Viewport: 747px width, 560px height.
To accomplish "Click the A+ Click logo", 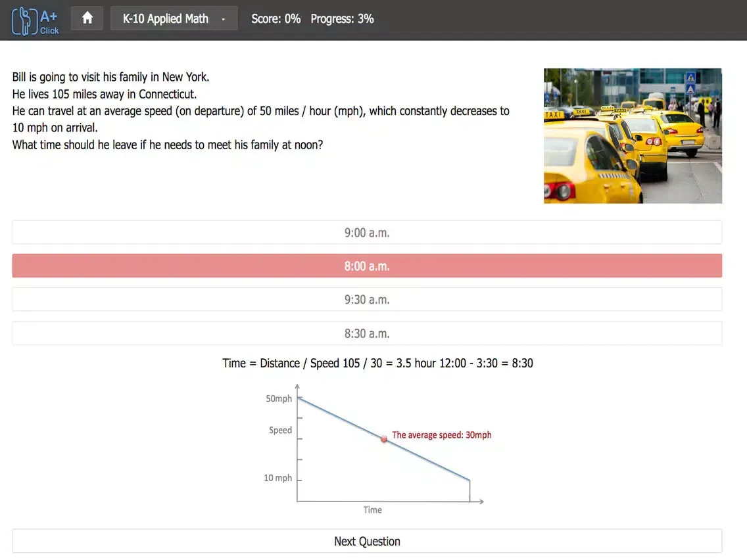I will point(36,20).
